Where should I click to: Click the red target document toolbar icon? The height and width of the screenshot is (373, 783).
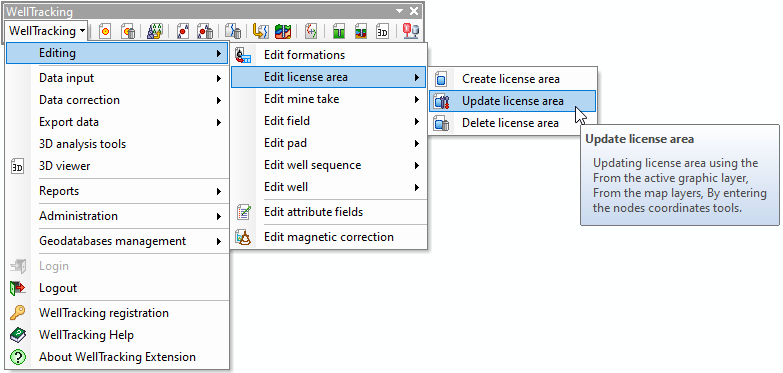(x=105, y=31)
